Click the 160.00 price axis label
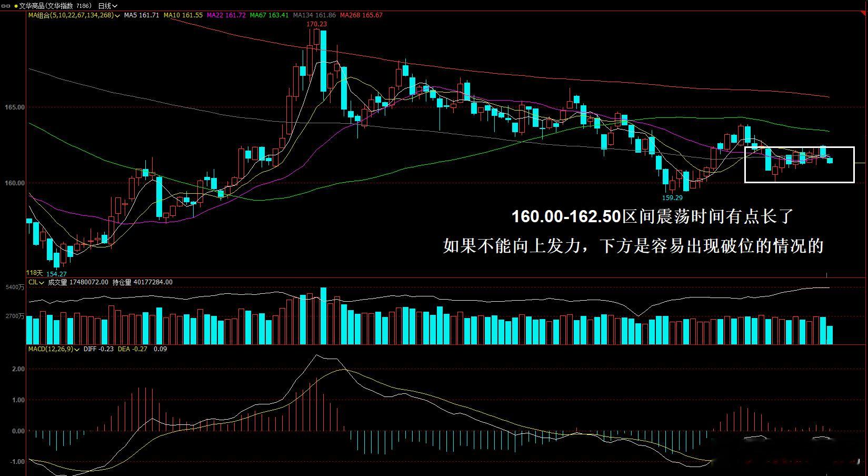 pyautogui.click(x=15, y=184)
